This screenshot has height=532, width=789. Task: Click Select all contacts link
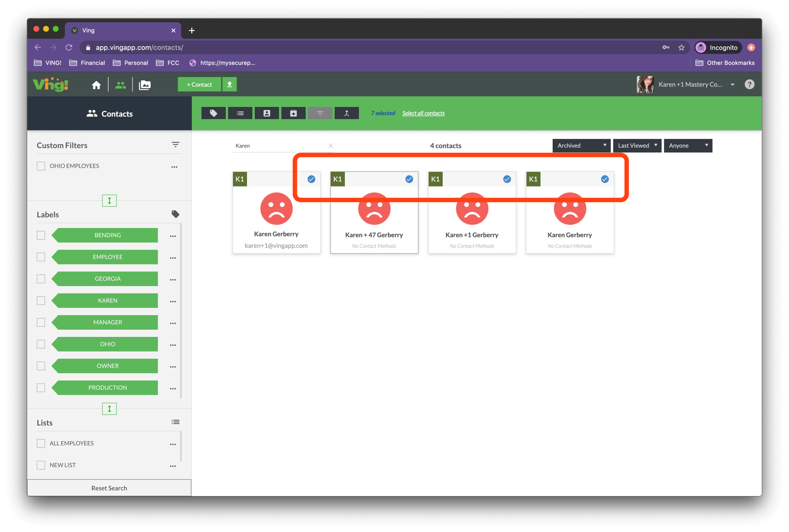(x=423, y=113)
